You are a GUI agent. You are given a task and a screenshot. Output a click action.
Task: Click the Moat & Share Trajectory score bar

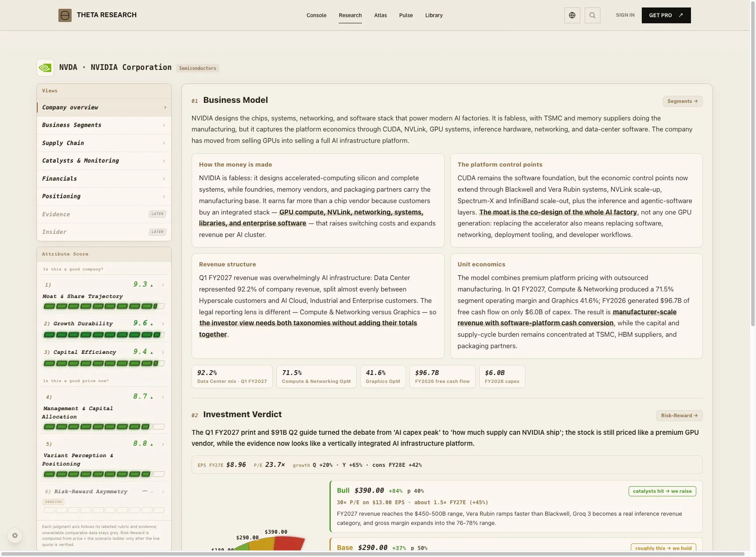pos(104,306)
